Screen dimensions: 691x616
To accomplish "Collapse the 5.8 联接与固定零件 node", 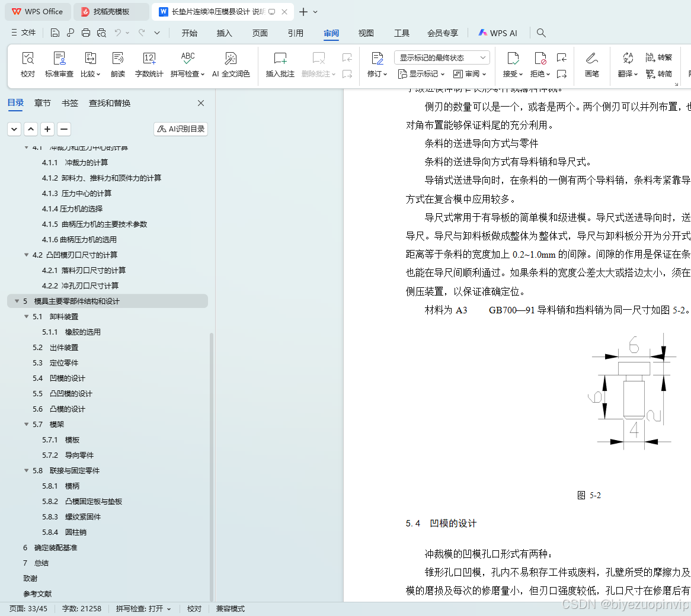I will tap(27, 471).
